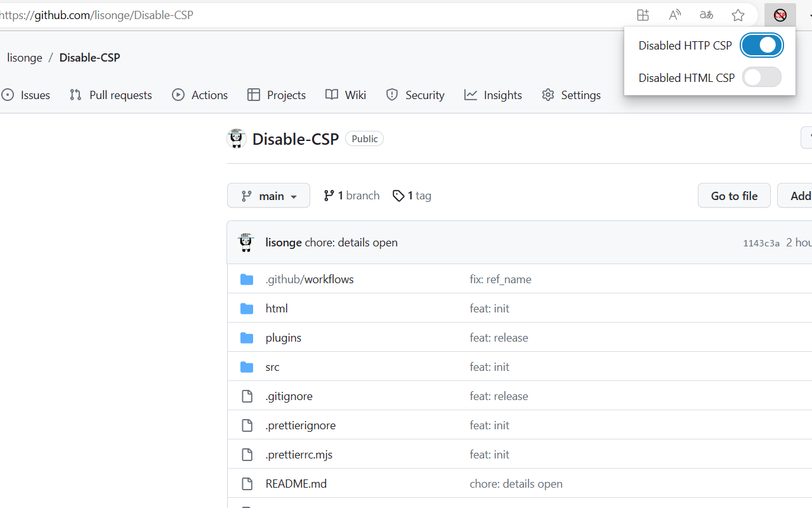The height and width of the screenshot is (508, 812).
Task: Open the README.md file
Action: tap(296, 483)
